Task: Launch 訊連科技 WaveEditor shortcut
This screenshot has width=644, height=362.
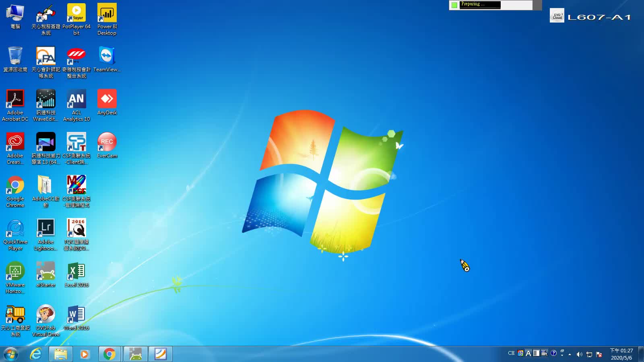Action: [x=46, y=105]
